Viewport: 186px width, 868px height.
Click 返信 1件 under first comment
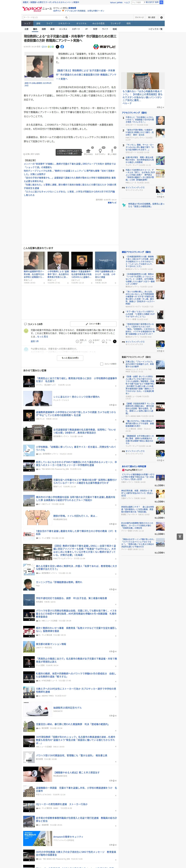click(35, 341)
